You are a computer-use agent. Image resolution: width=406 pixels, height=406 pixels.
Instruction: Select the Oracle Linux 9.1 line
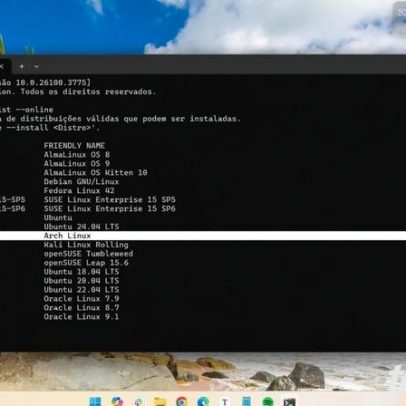pos(81,317)
